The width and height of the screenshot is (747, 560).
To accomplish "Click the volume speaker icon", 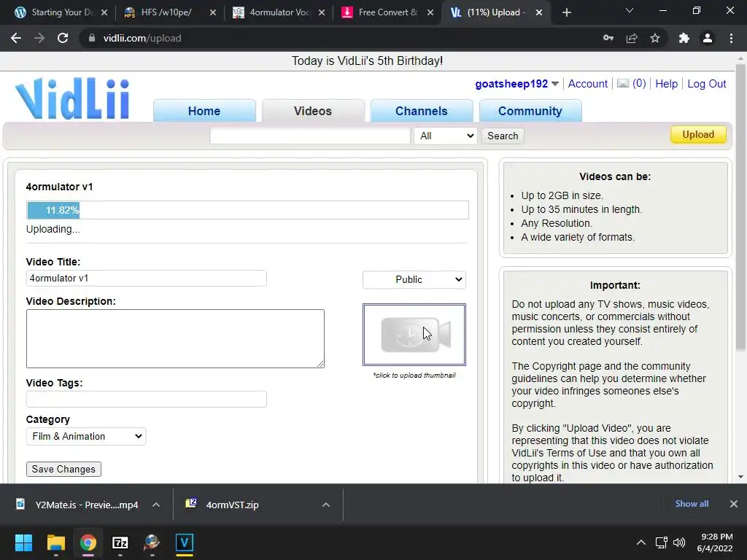I will click(679, 542).
